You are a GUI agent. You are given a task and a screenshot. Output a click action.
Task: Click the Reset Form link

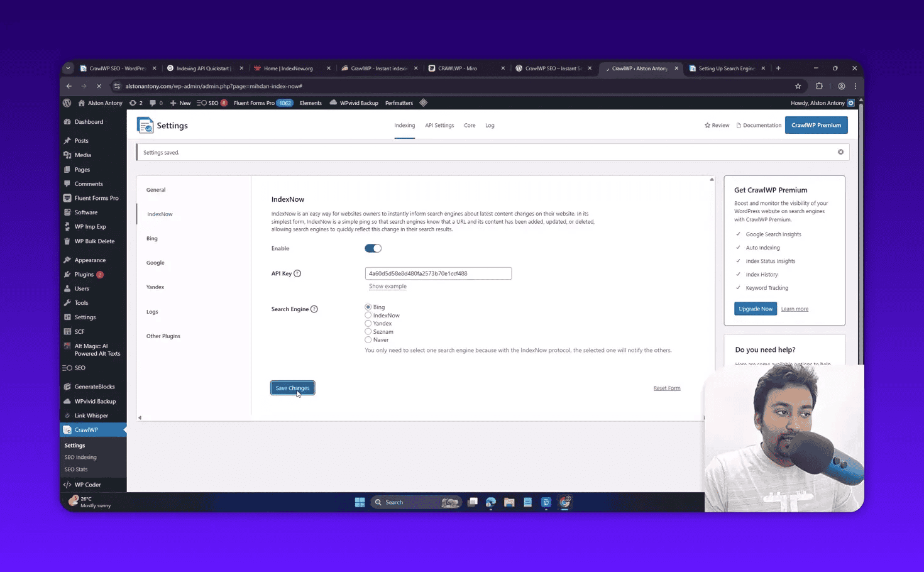tap(666, 388)
